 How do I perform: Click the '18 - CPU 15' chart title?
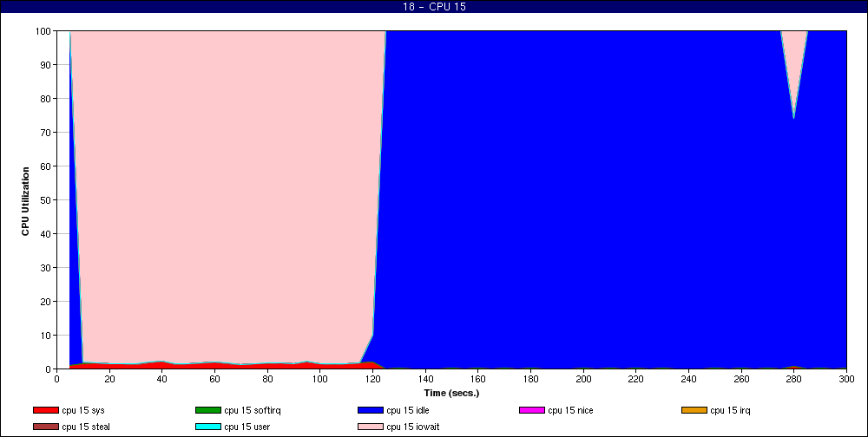(x=434, y=7)
